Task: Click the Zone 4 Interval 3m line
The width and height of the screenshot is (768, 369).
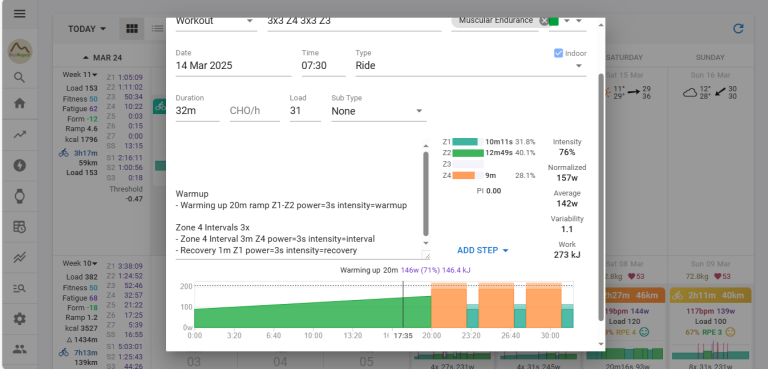Action: tap(275, 239)
